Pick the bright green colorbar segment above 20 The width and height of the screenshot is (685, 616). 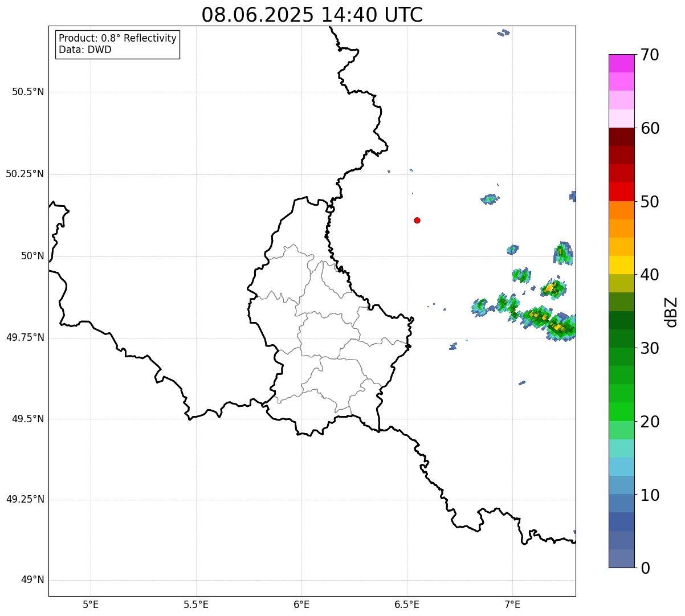(x=621, y=411)
